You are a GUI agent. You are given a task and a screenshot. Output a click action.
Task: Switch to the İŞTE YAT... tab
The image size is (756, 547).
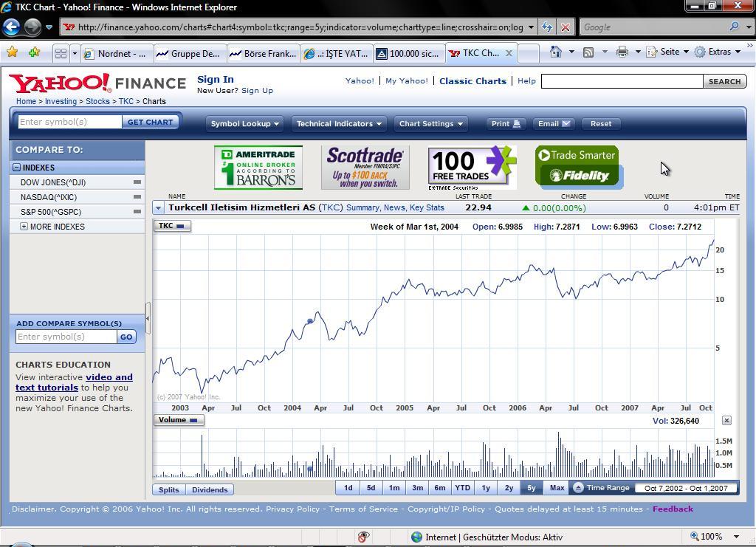tap(337, 53)
